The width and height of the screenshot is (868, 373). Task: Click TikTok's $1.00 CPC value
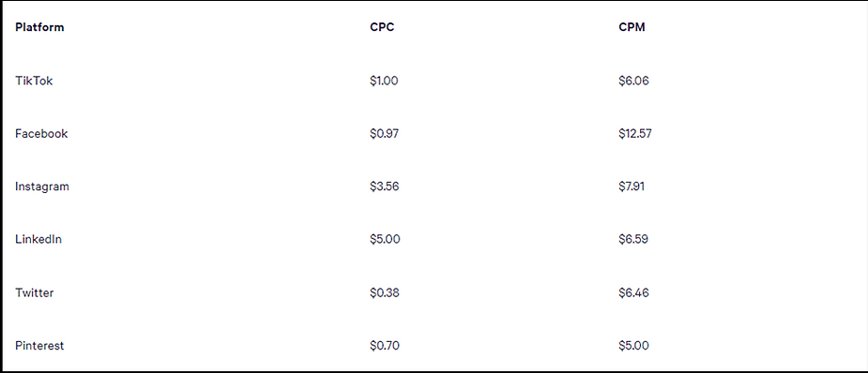pos(384,81)
